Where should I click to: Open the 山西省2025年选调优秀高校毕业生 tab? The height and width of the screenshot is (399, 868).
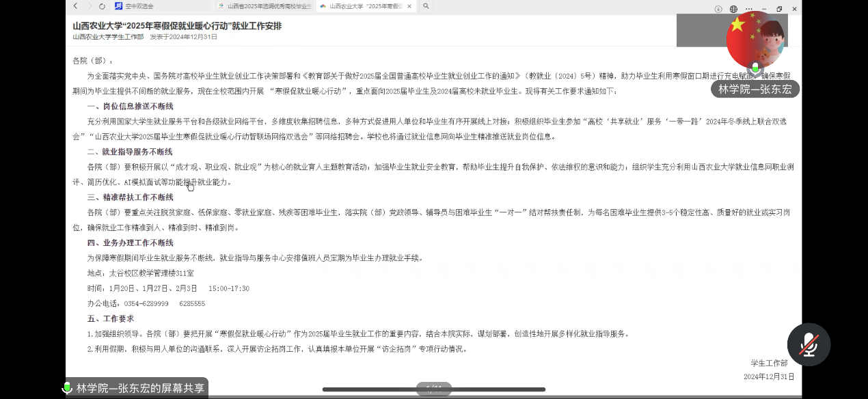click(x=265, y=6)
